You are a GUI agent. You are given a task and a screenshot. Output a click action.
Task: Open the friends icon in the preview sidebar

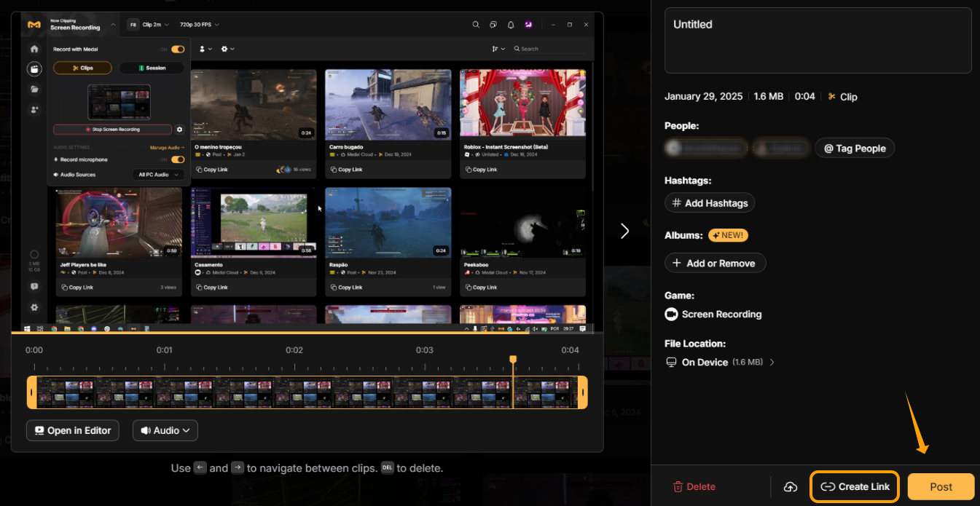click(34, 110)
